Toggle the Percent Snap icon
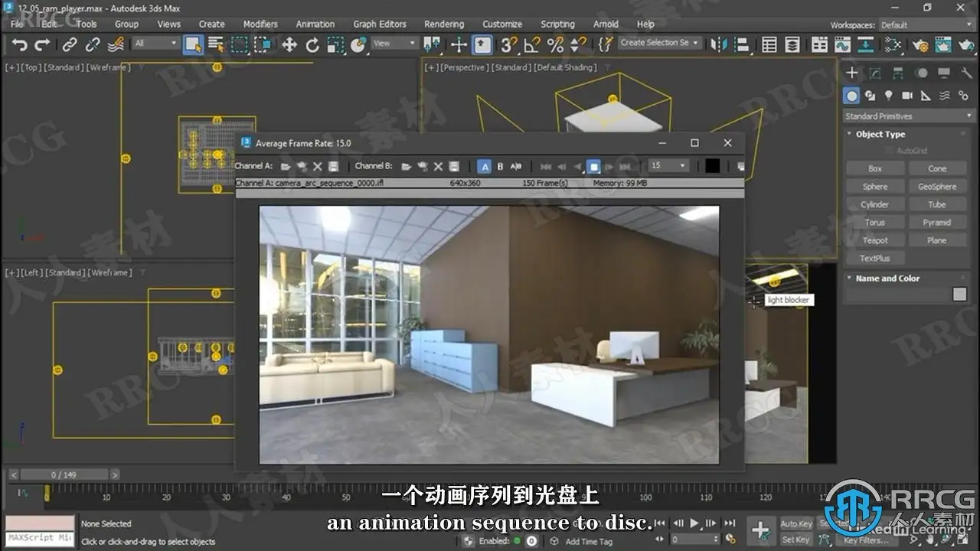 pyautogui.click(x=555, y=45)
